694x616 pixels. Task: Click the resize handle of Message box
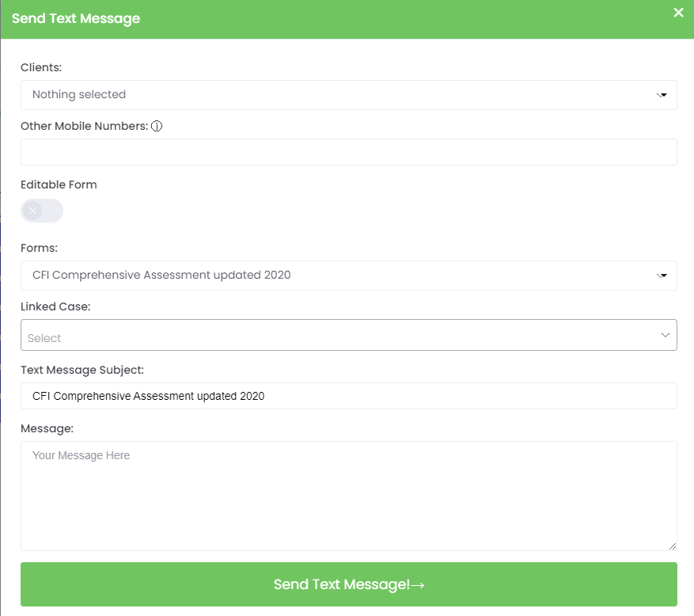tap(672, 546)
